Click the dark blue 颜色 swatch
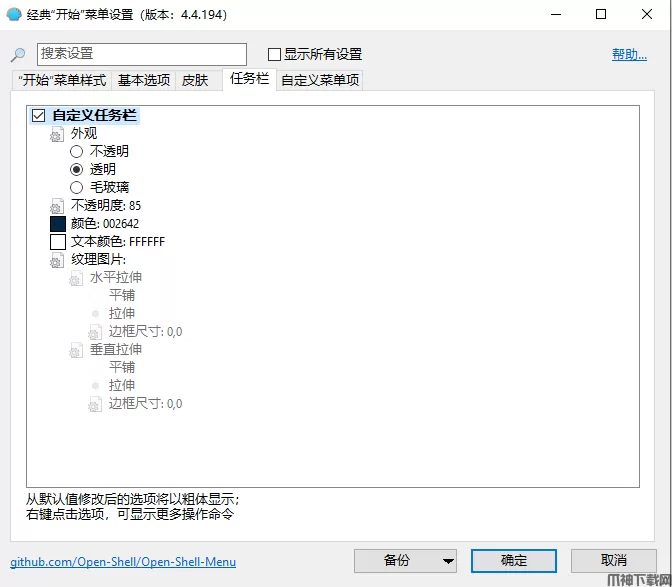The width and height of the screenshot is (672, 587). pyautogui.click(x=58, y=224)
